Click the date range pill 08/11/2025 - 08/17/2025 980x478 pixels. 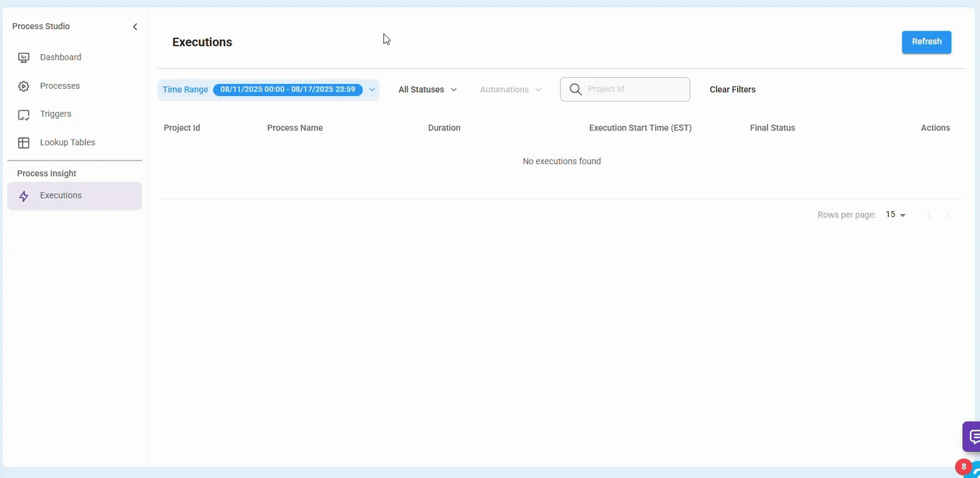tap(288, 89)
